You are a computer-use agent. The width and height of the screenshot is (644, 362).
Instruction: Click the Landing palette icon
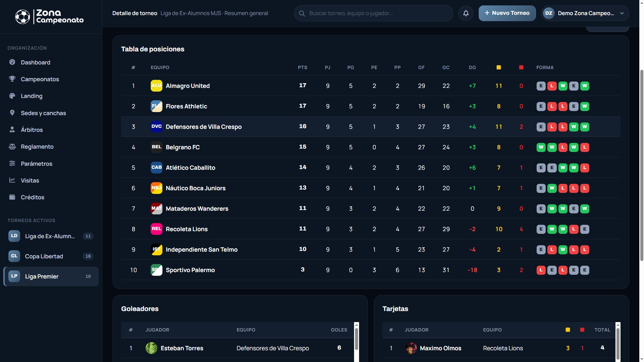pyautogui.click(x=12, y=96)
